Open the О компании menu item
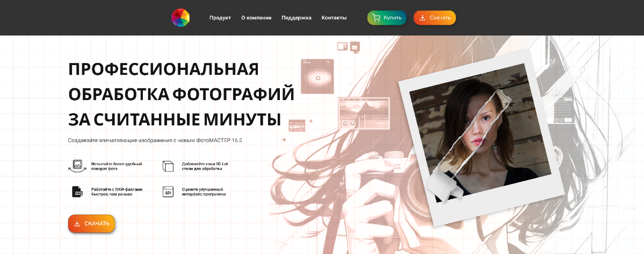644x254 pixels. (x=256, y=18)
